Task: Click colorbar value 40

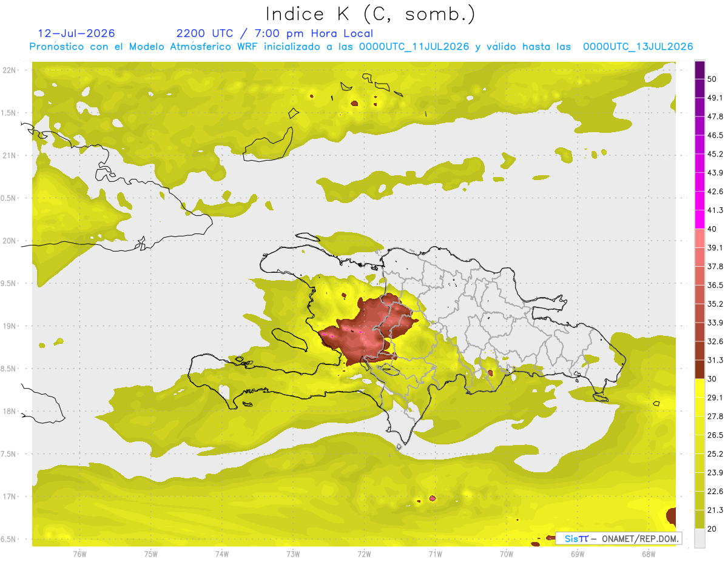Action: point(712,229)
